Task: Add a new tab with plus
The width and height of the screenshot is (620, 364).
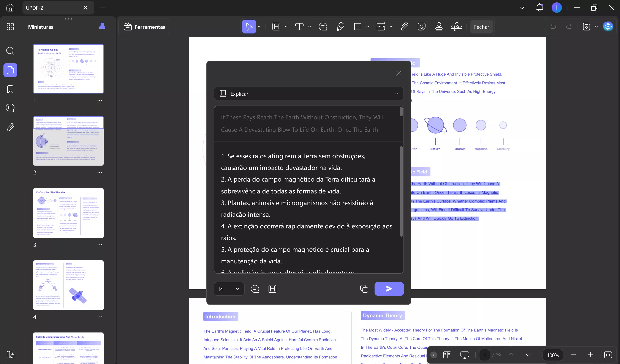Action: tap(103, 8)
